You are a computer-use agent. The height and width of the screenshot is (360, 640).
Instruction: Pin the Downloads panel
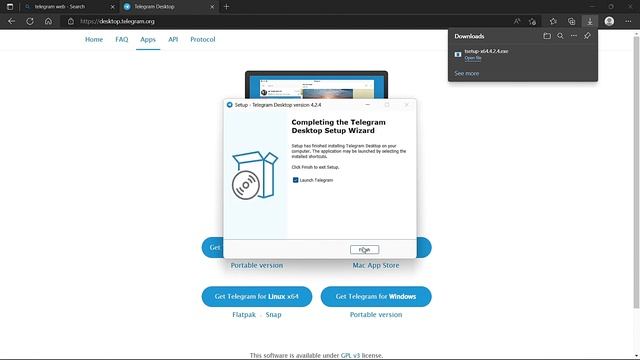click(x=587, y=36)
